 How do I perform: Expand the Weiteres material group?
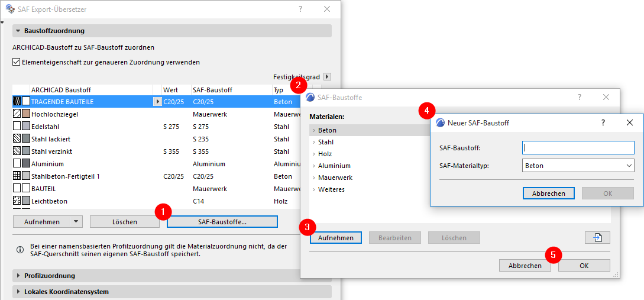(314, 189)
